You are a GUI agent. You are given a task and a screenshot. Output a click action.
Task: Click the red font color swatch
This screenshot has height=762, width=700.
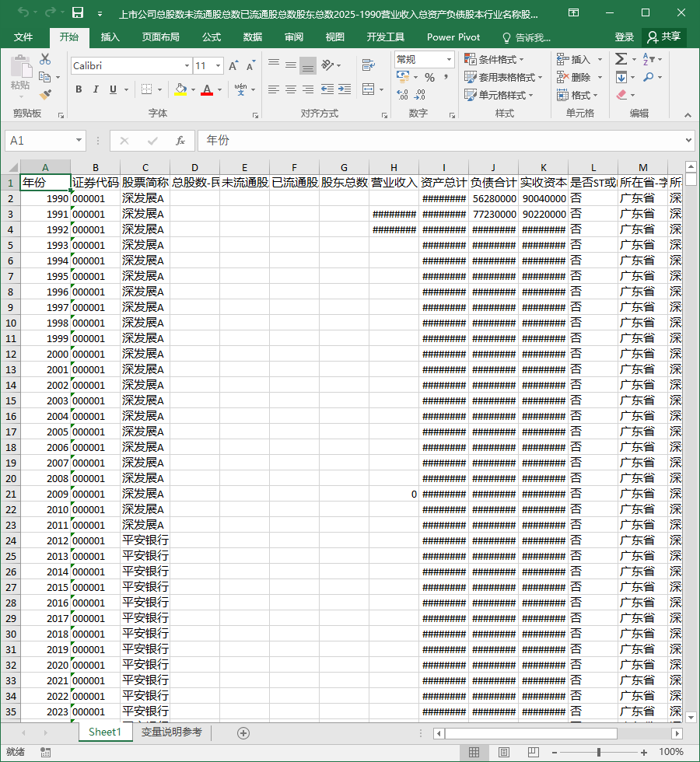(207, 90)
